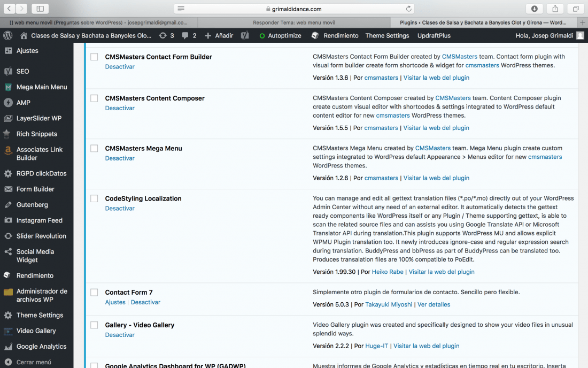Click the Ajustes sidebar icon
588x368 pixels.
[x=8, y=51]
